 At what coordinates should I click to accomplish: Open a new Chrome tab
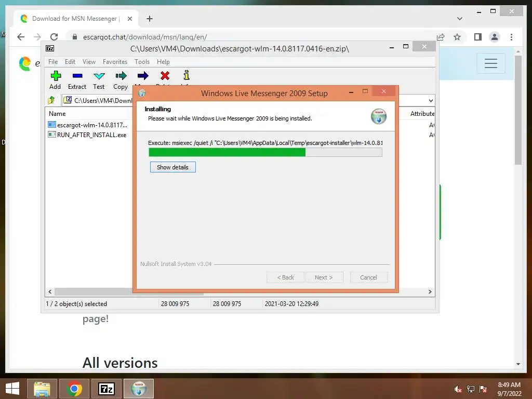point(150,19)
